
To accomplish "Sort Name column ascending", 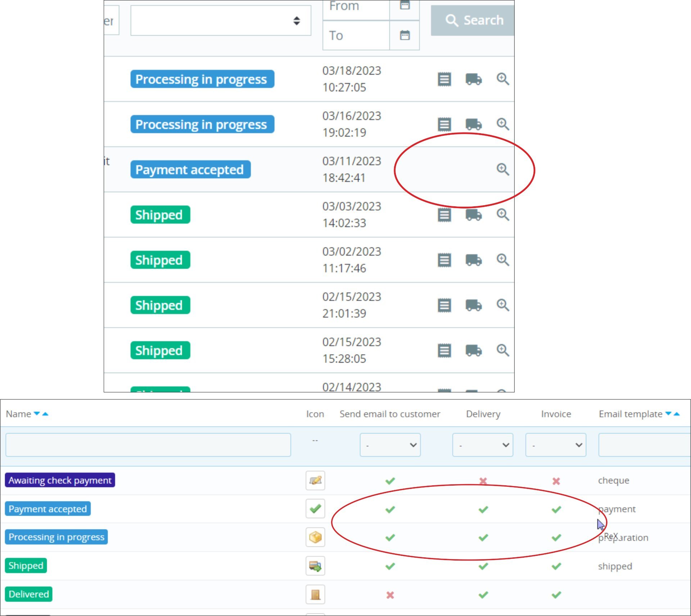I will [x=45, y=414].
